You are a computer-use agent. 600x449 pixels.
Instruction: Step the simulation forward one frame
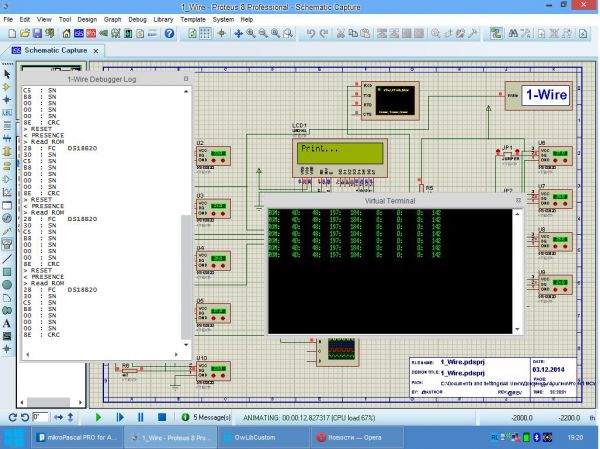tap(120, 417)
